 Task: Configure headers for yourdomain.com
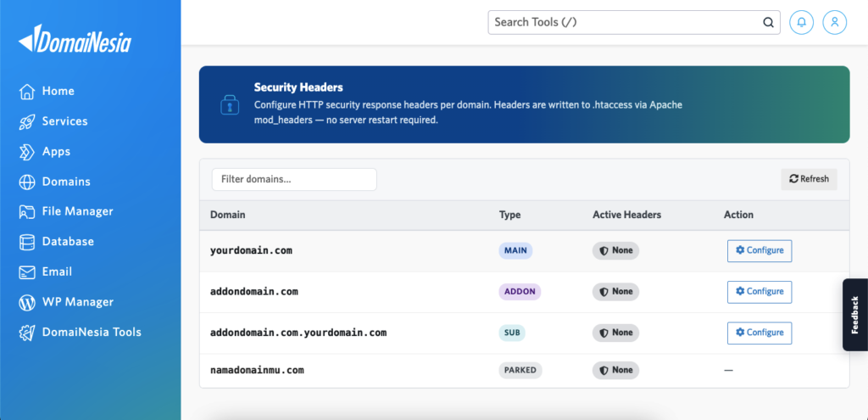click(759, 250)
